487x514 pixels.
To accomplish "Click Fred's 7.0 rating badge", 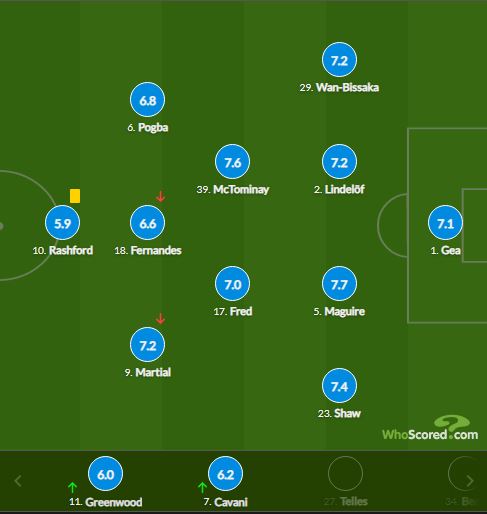I will (232, 284).
